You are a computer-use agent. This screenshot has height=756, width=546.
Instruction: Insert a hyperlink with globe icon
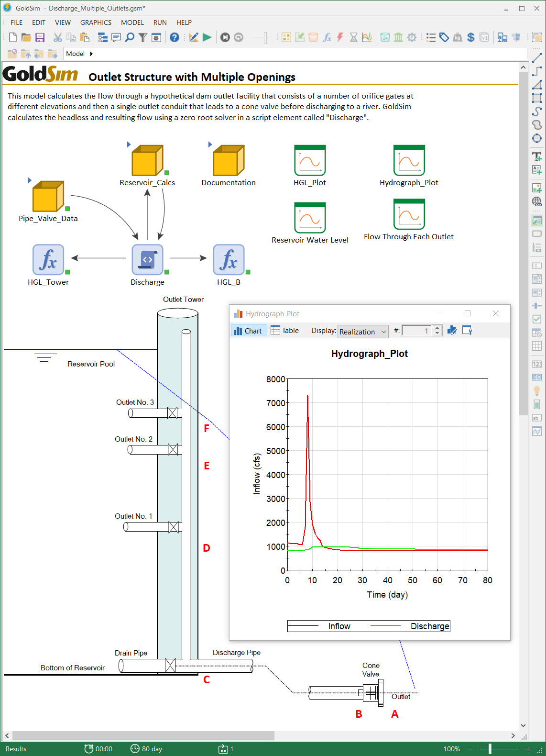tap(537, 201)
